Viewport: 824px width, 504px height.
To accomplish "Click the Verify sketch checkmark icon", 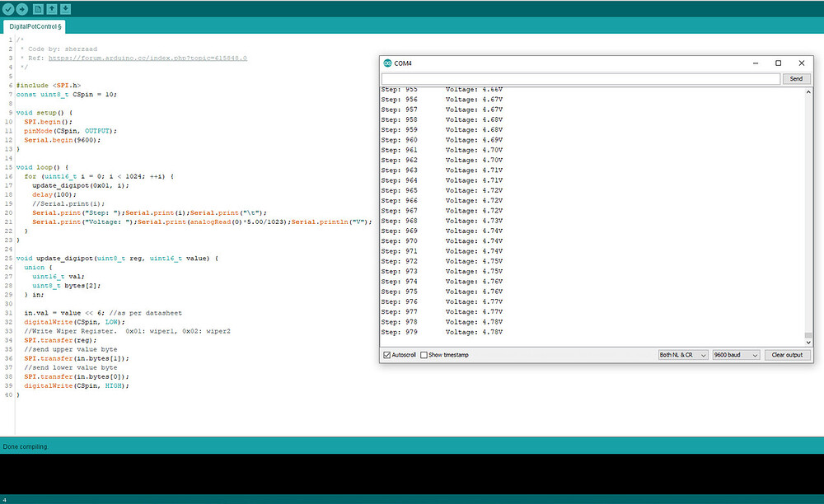I will click(8, 8).
